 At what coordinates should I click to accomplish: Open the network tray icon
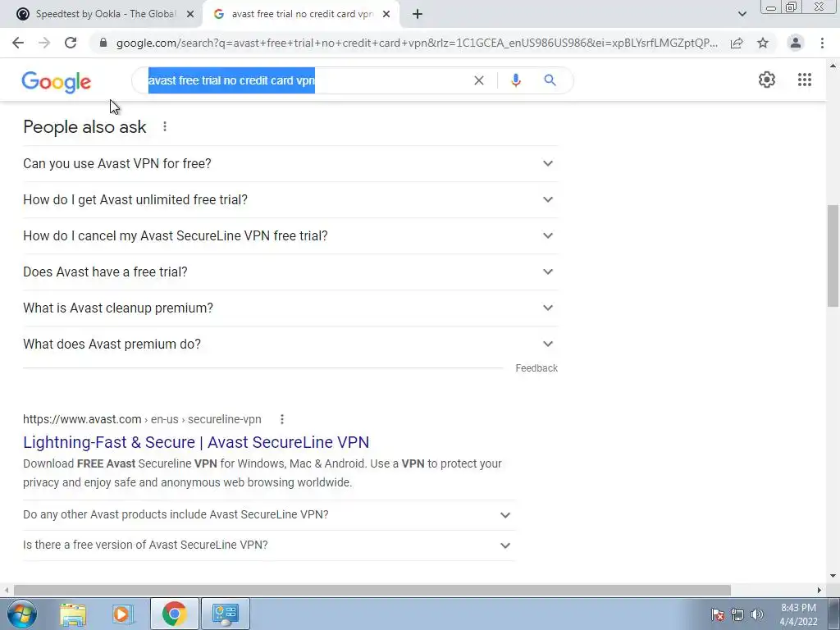[x=737, y=614]
